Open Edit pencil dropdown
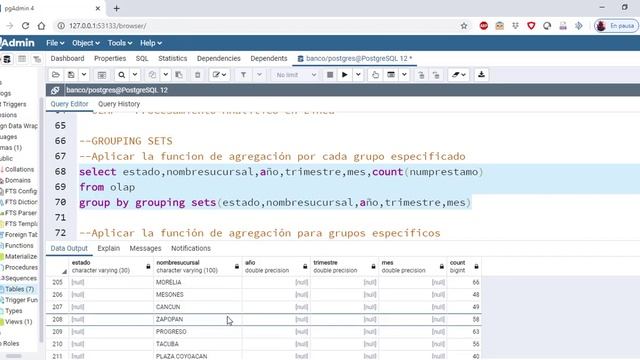 coord(219,75)
